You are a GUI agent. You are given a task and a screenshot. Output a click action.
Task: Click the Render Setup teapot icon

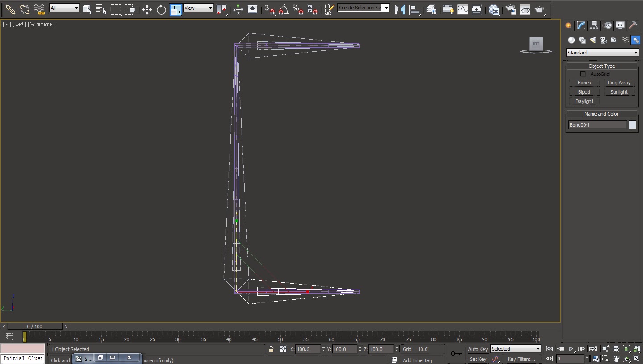pyautogui.click(x=510, y=9)
